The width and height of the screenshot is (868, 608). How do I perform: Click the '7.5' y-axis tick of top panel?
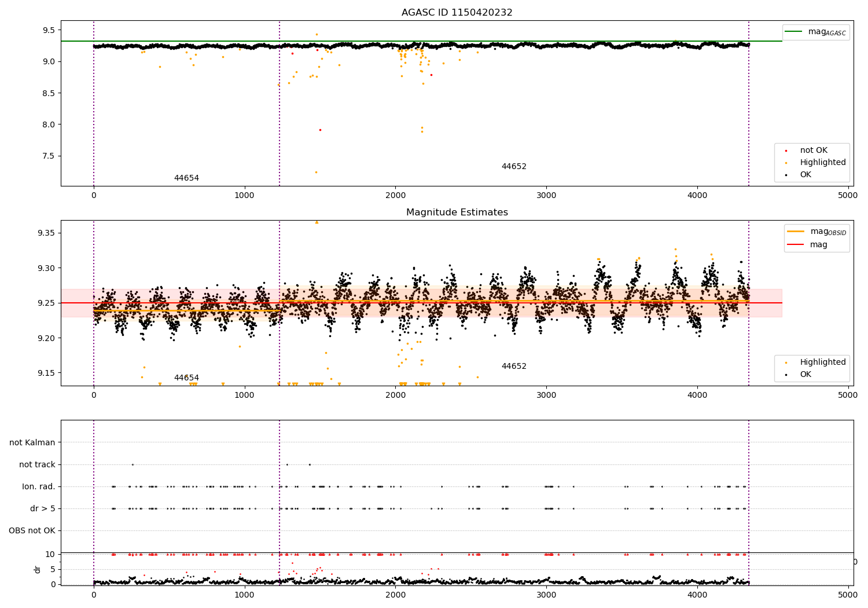(x=49, y=156)
